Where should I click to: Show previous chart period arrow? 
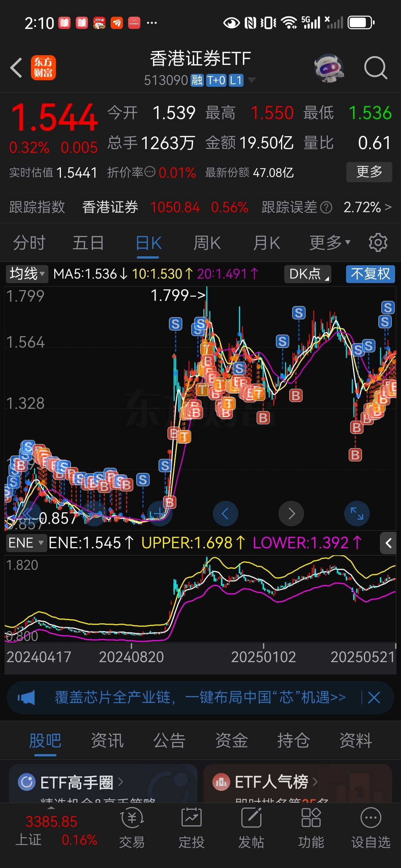click(225, 513)
